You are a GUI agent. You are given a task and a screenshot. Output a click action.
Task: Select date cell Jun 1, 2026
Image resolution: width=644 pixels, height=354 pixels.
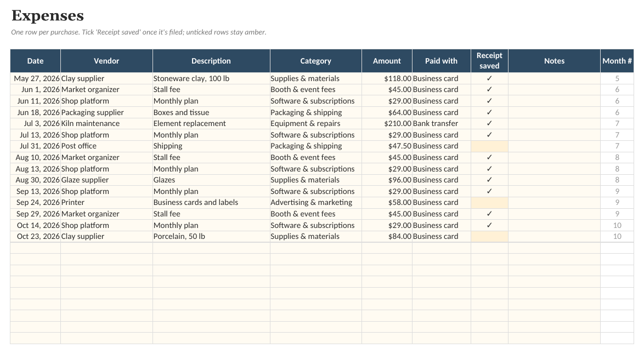click(x=35, y=89)
